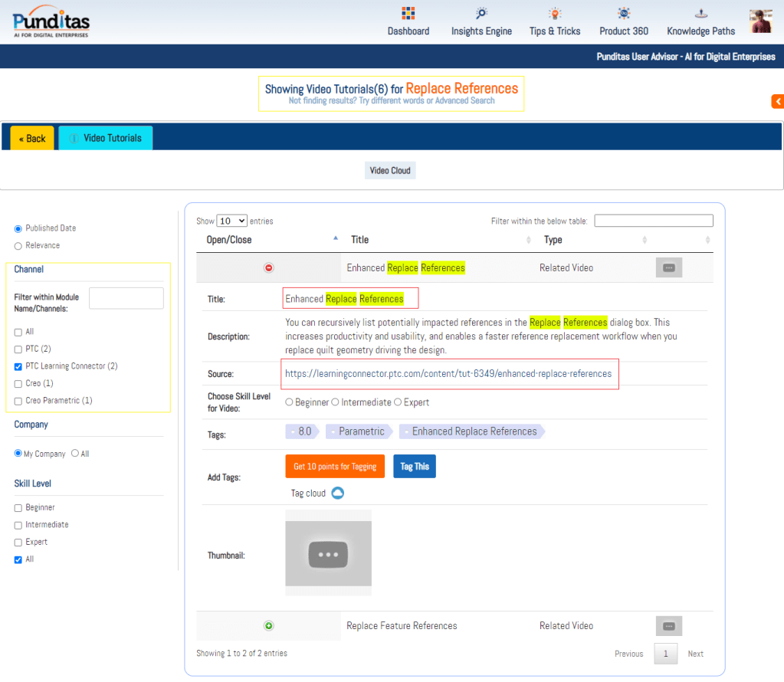Open the Knowledge Paths icon

(x=700, y=14)
